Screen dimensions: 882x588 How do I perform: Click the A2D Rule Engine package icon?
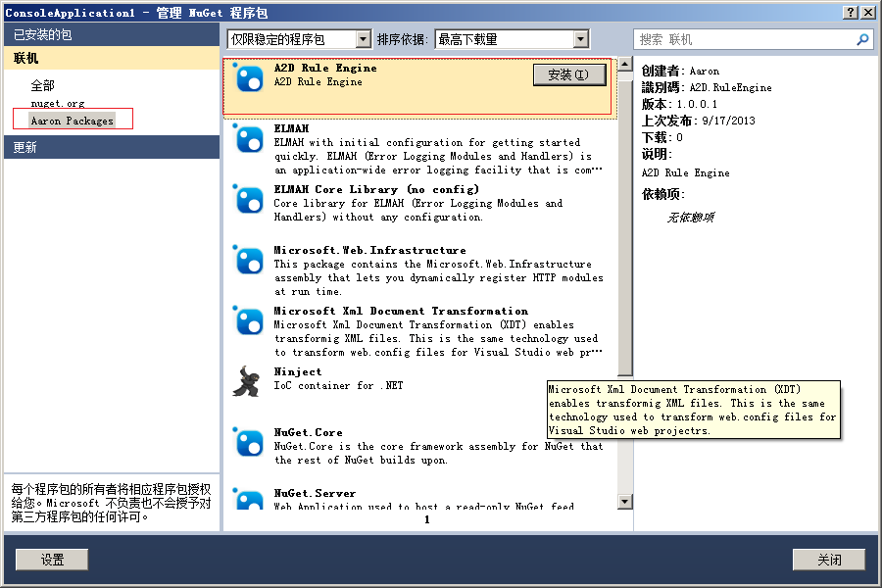click(249, 78)
